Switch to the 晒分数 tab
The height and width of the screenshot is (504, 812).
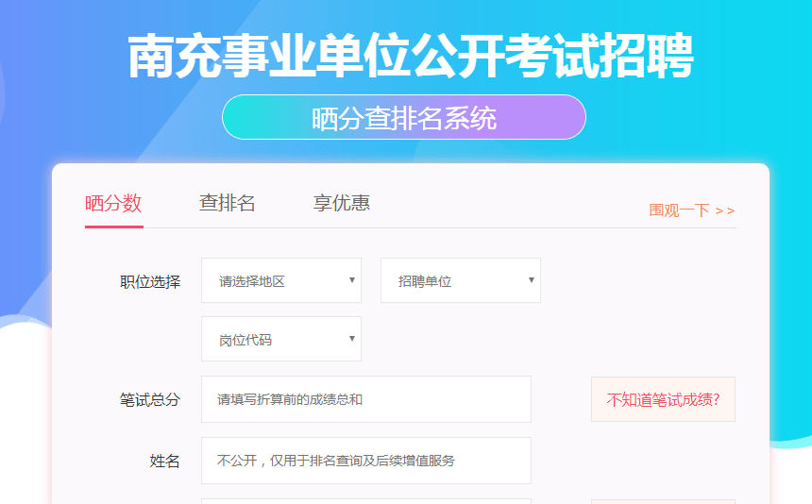[113, 203]
